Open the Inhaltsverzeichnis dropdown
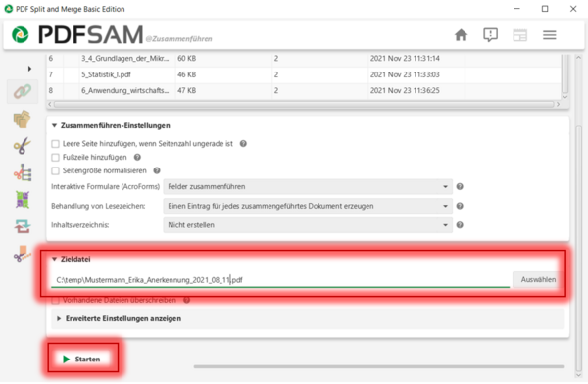This screenshot has height=384, width=588. pos(308,225)
